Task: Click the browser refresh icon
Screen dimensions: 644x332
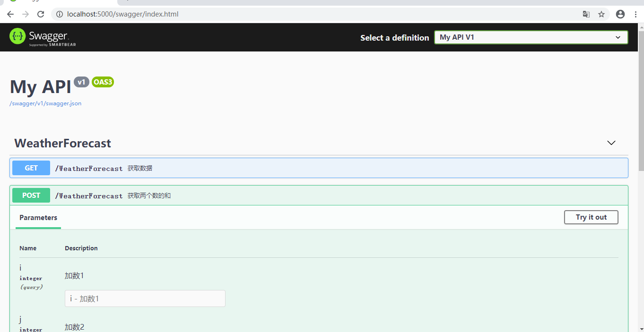Action: (41, 14)
